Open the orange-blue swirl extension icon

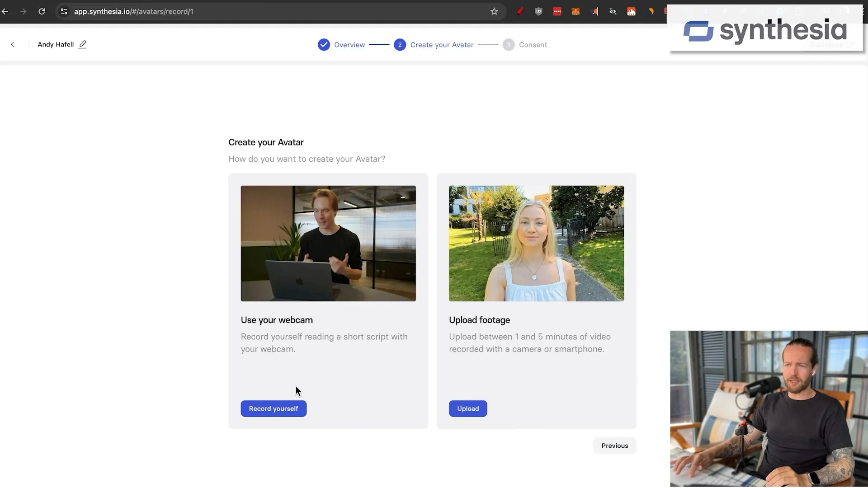651,11
